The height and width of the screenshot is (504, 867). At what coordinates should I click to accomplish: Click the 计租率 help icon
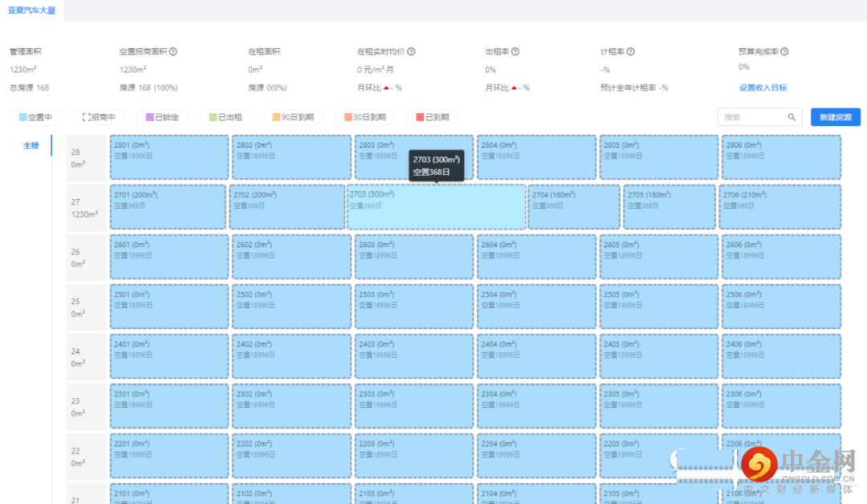(x=630, y=51)
